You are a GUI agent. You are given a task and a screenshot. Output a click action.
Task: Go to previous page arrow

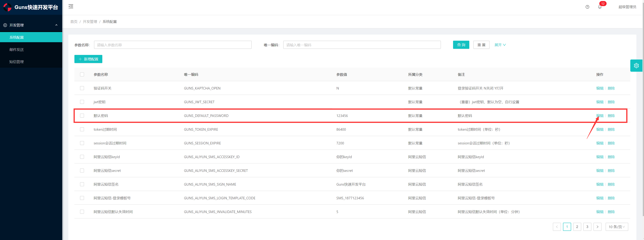[x=557, y=227]
